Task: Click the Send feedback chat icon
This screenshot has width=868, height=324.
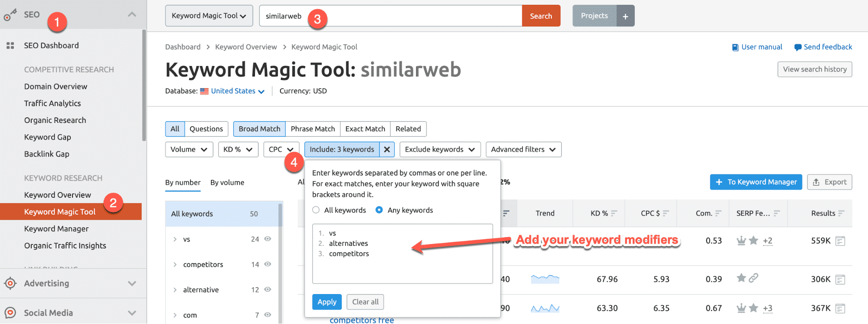Action: [x=798, y=47]
